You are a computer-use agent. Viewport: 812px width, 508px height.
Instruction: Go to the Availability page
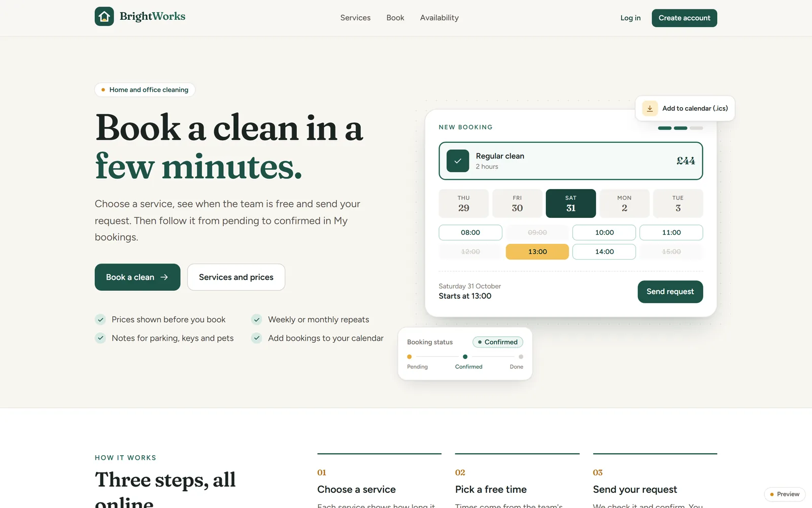click(x=439, y=18)
